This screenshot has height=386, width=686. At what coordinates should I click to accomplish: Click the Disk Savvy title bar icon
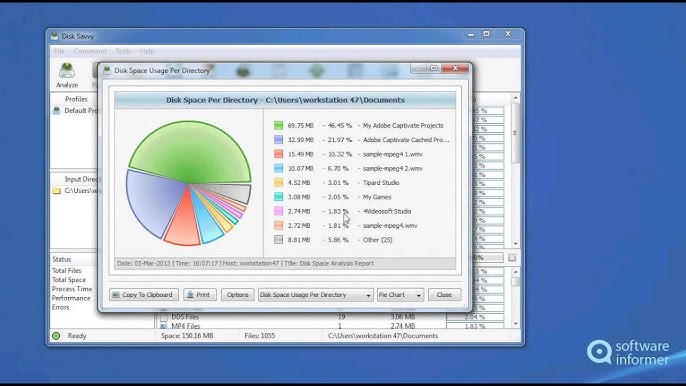point(54,36)
